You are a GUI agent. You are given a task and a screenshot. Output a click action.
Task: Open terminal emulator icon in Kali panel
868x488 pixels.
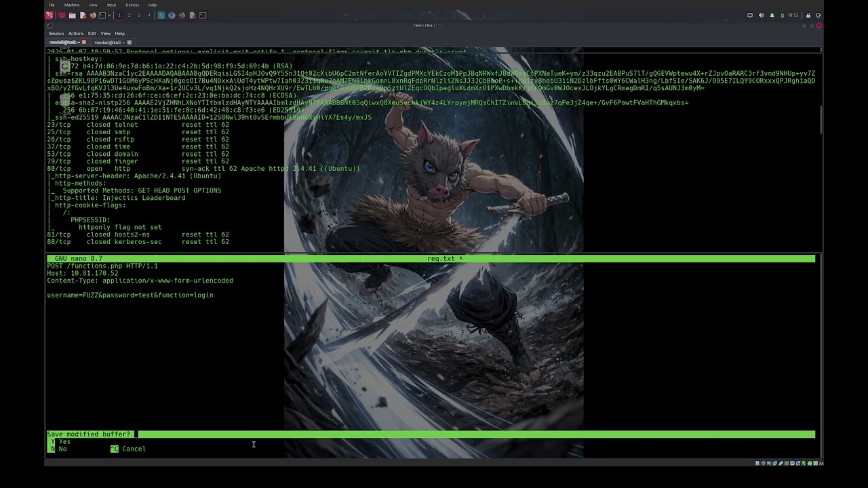click(102, 15)
